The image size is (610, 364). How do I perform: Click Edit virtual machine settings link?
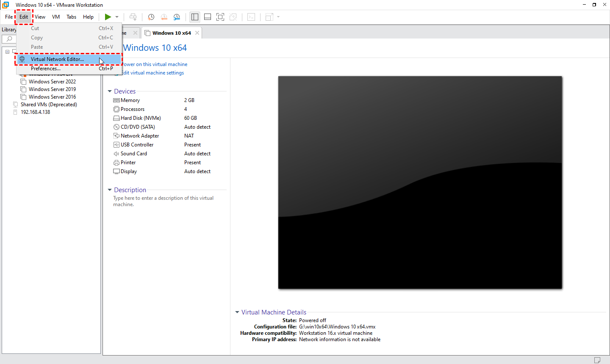tap(153, 73)
